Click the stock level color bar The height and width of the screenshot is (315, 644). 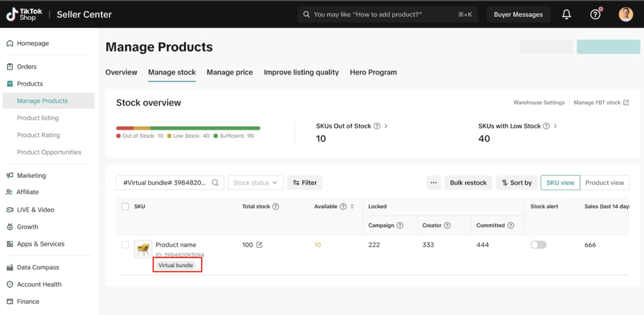[x=188, y=128]
